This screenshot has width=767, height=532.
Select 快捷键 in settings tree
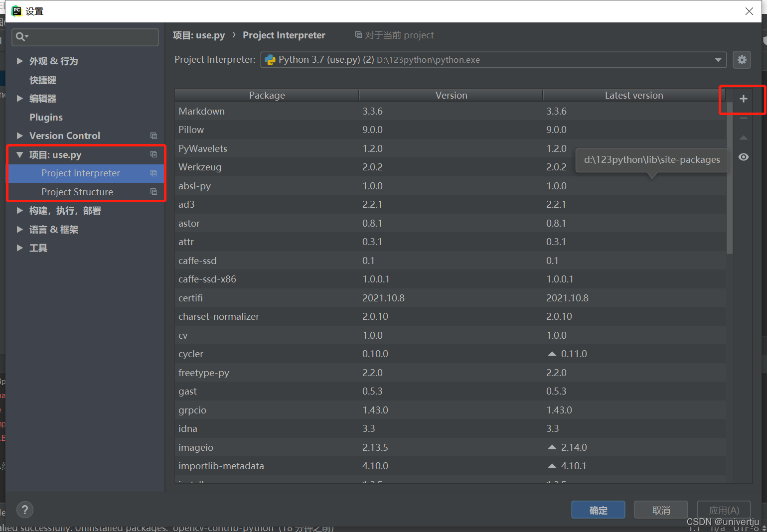click(x=43, y=80)
